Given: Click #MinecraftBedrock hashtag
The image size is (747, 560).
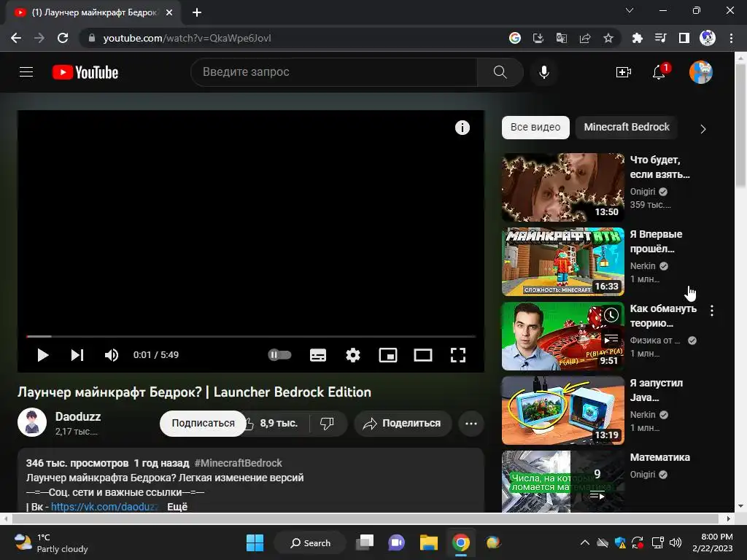Looking at the screenshot, I should click(x=239, y=463).
